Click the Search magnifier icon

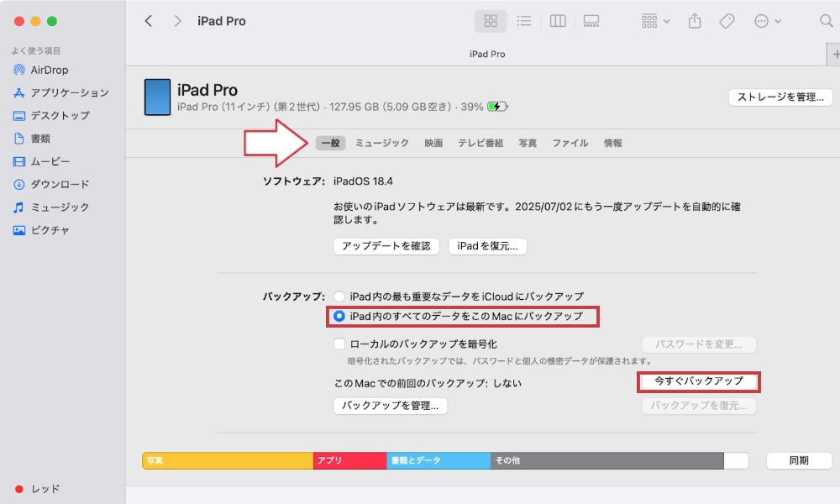click(826, 21)
